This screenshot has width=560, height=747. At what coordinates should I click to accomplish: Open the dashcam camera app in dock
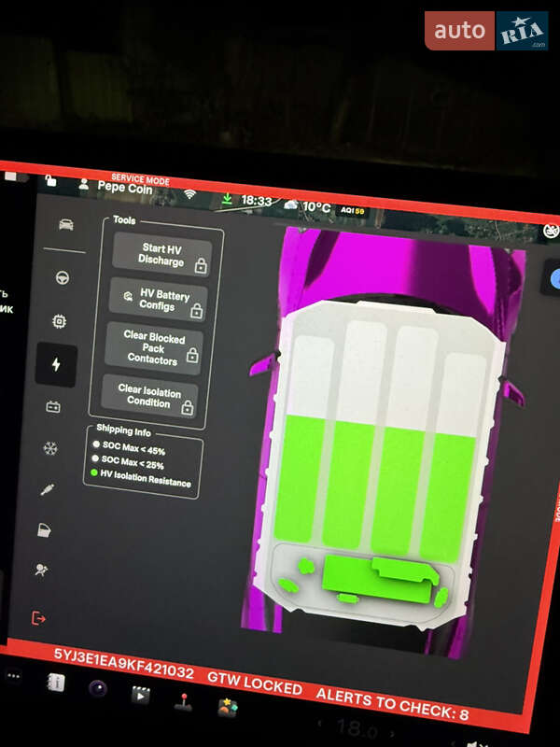click(98, 689)
